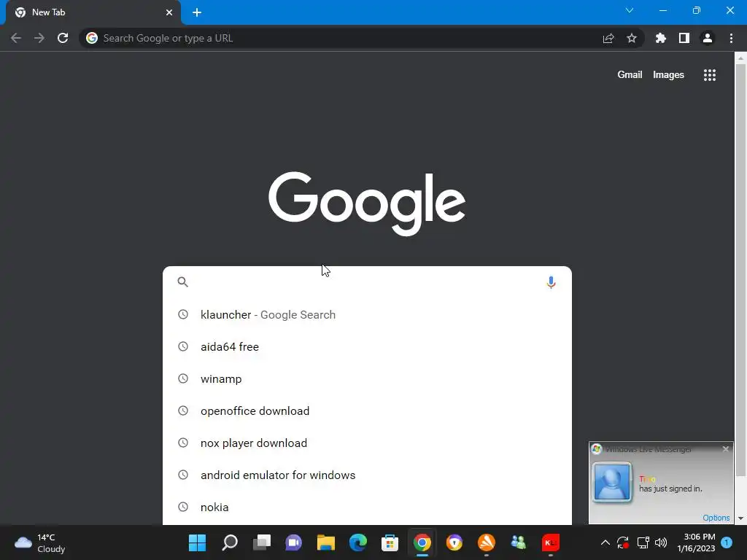Go forward using the forward arrow
747x560 pixels.
tap(39, 38)
